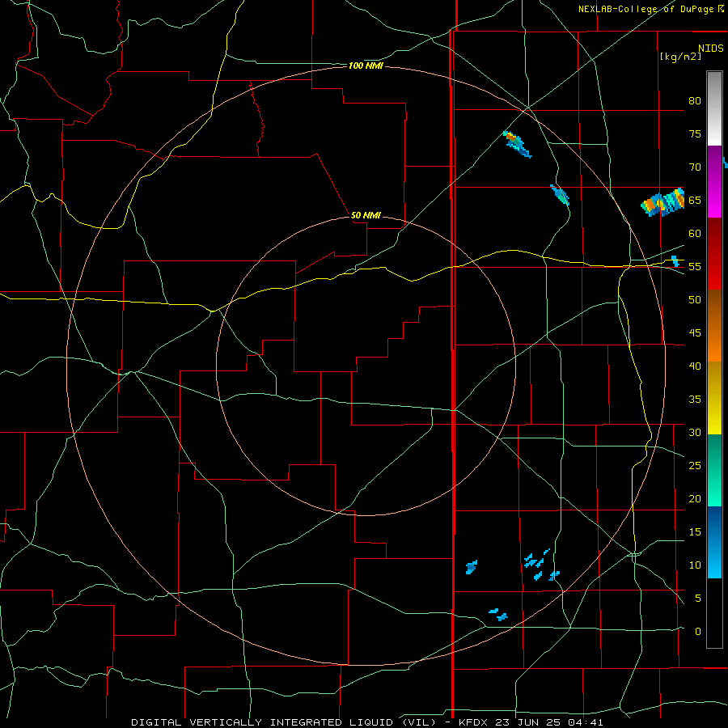Image resolution: width=728 pixels, height=728 pixels.
Task: Click the legend value 55
Action: click(x=695, y=266)
